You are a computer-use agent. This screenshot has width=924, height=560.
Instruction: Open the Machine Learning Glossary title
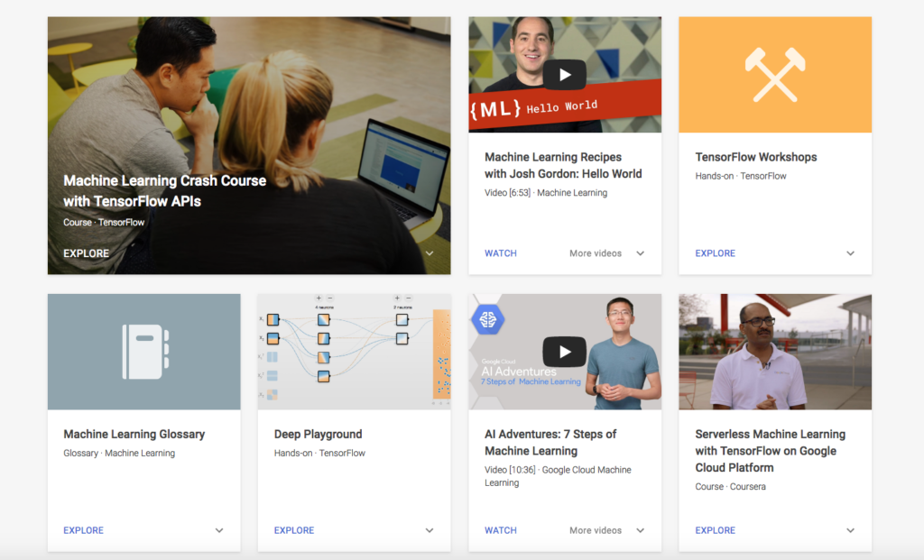pos(134,434)
